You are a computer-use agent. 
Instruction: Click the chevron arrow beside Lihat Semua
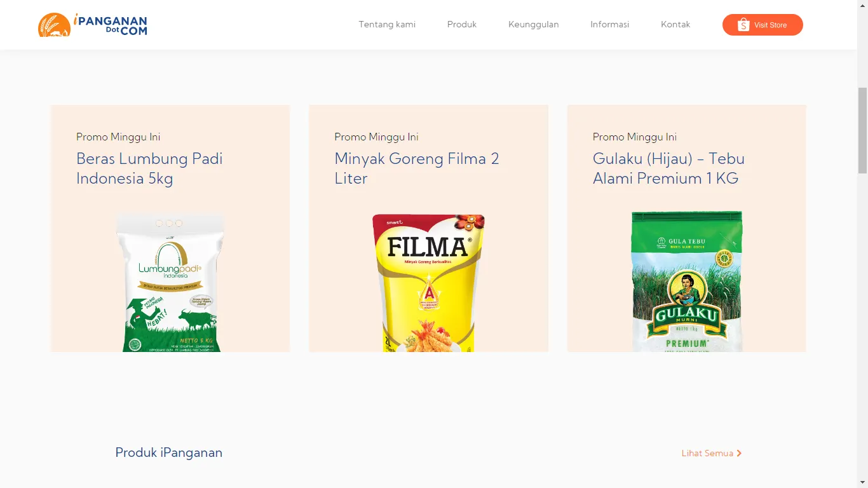coord(739,453)
